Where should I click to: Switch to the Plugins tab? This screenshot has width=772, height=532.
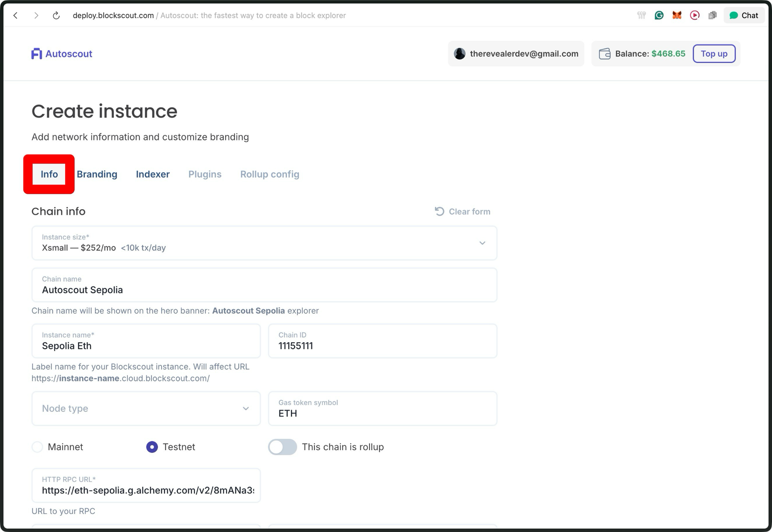coord(205,174)
